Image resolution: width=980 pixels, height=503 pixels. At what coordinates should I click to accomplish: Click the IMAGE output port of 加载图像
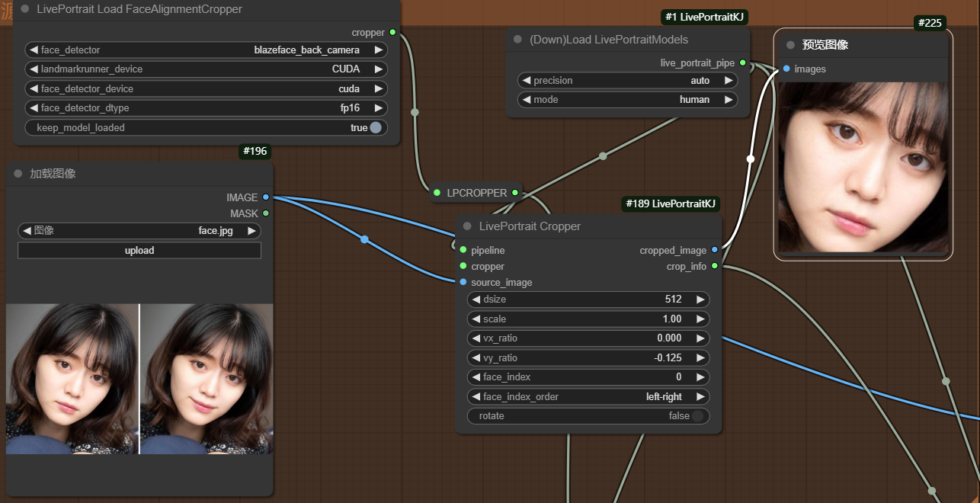pos(266,197)
